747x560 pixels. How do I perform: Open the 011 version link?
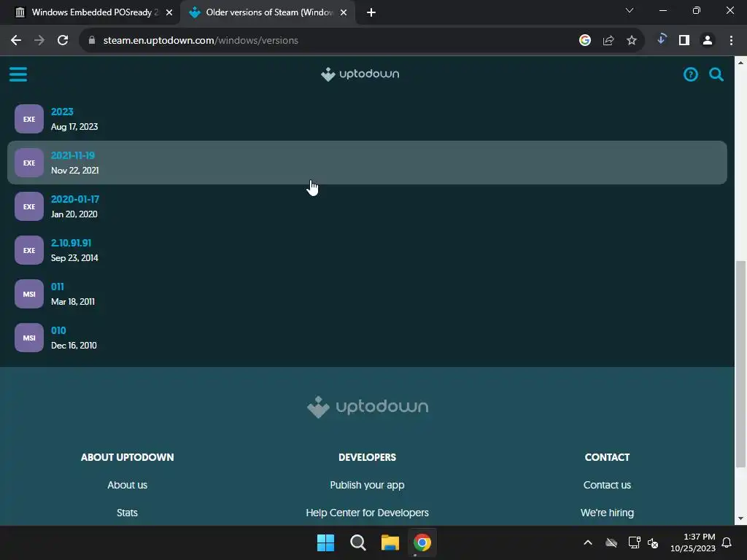coord(58,287)
